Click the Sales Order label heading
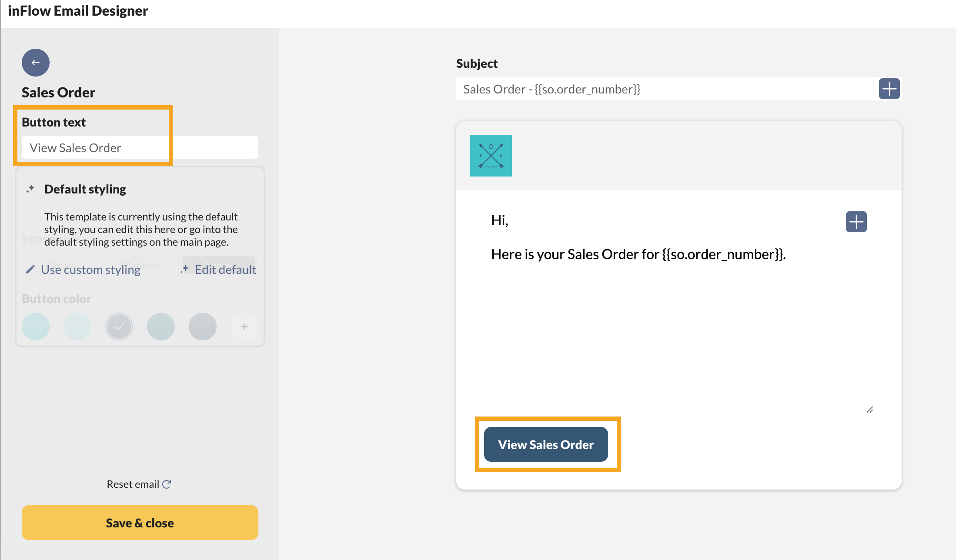 click(x=58, y=92)
